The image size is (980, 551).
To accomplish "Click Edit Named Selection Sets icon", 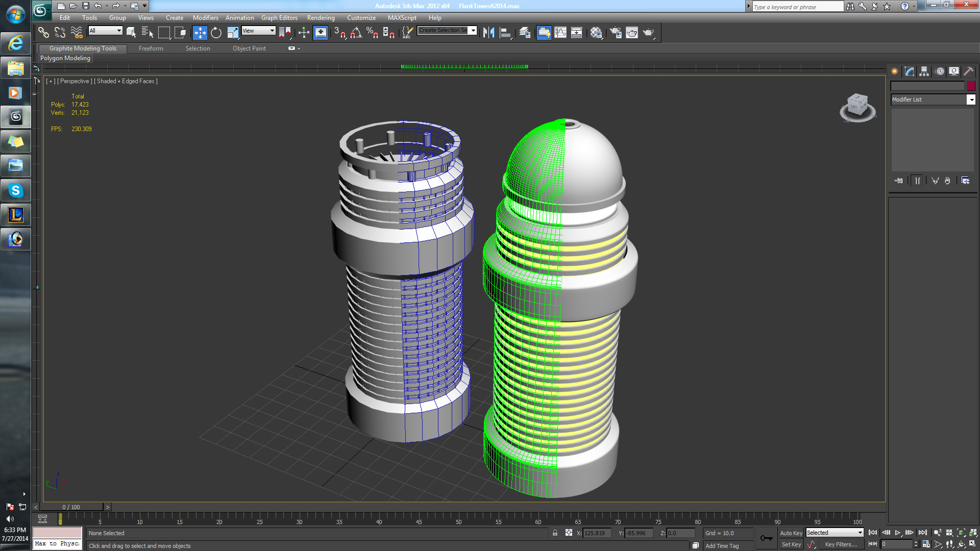I will click(407, 33).
